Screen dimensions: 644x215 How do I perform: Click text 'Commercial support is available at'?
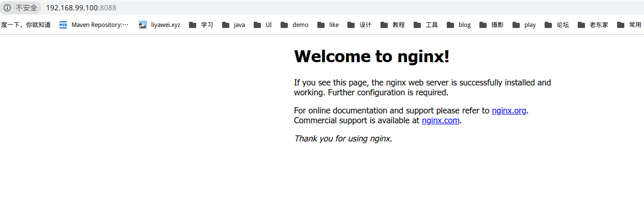pos(357,121)
